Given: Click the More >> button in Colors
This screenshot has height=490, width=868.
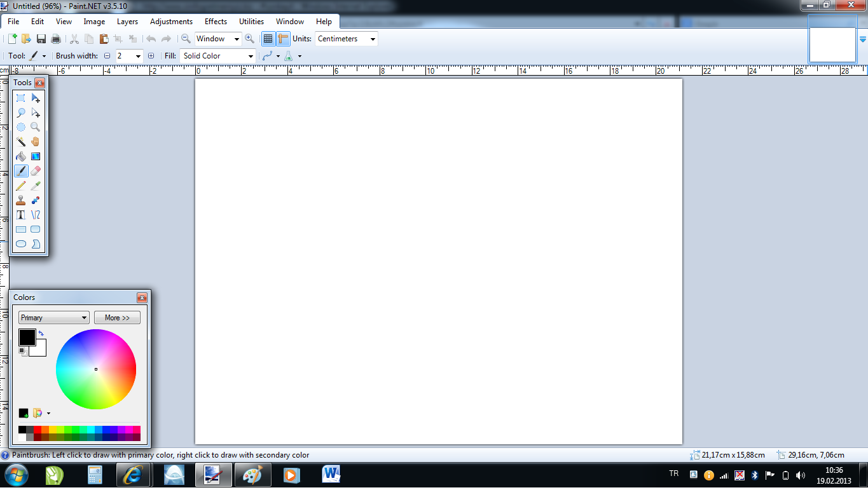Looking at the screenshot, I should point(117,318).
